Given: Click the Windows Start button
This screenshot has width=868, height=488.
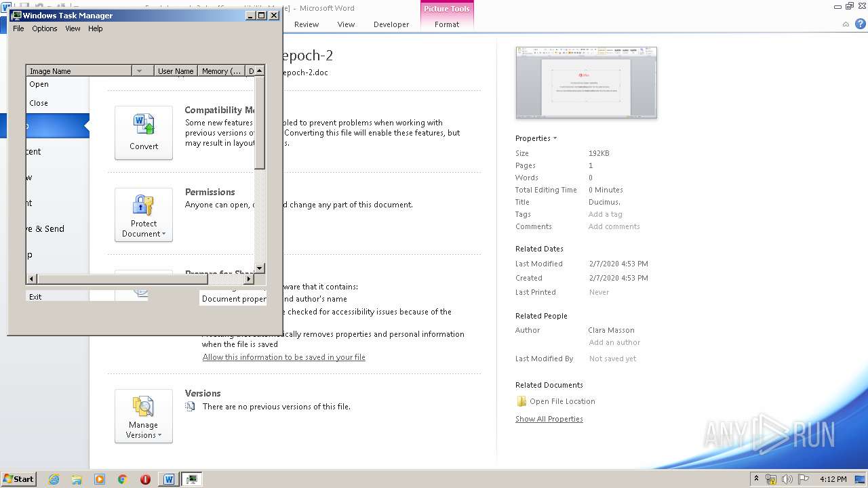Looking at the screenshot, I should coord(18,479).
